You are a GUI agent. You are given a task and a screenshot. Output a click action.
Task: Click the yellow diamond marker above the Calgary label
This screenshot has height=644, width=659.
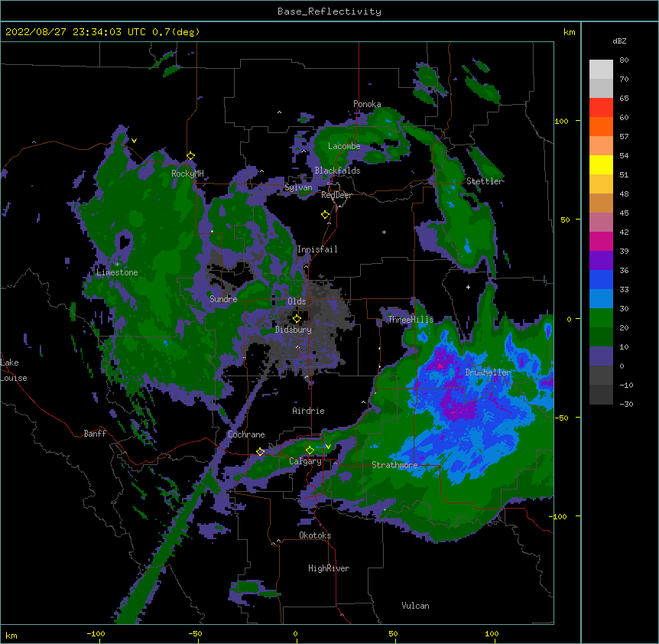point(310,450)
